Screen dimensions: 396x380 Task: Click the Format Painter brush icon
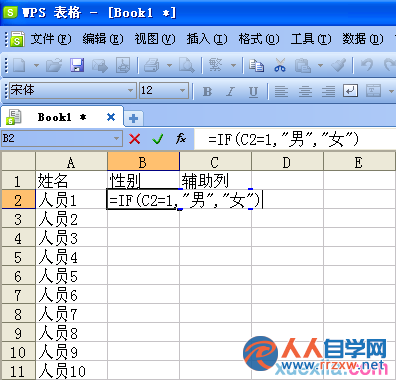pos(338,65)
